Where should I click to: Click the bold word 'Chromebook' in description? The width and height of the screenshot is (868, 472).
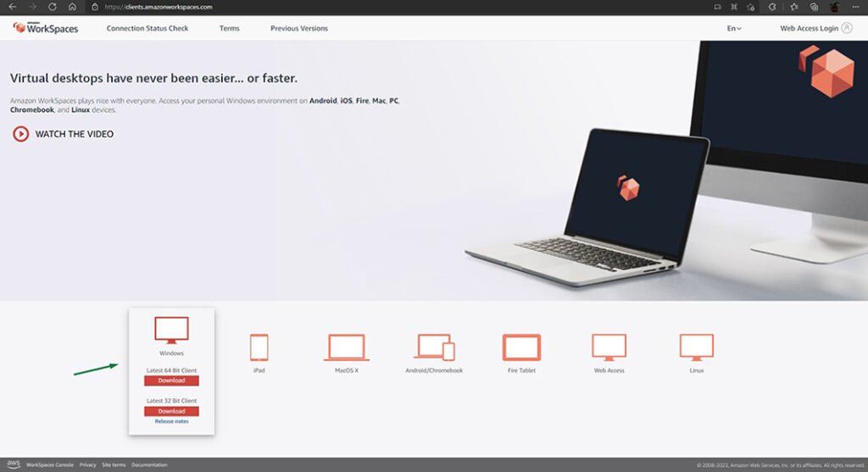tap(32, 109)
